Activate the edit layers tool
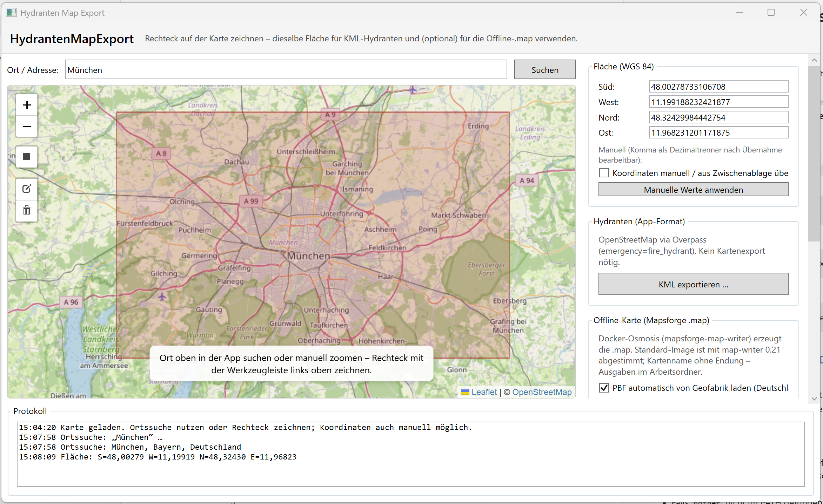Image resolution: width=823 pixels, height=504 pixels. pos(27,189)
